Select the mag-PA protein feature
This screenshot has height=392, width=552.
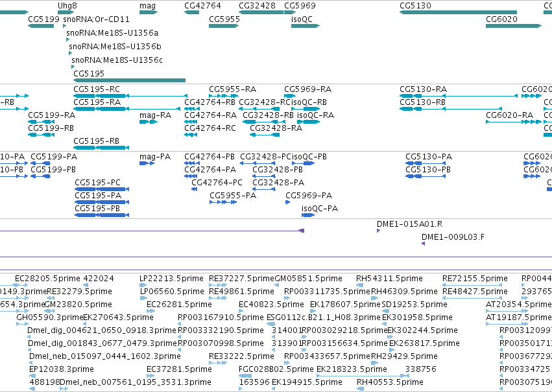pyautogui.click(x=147, y=163)
